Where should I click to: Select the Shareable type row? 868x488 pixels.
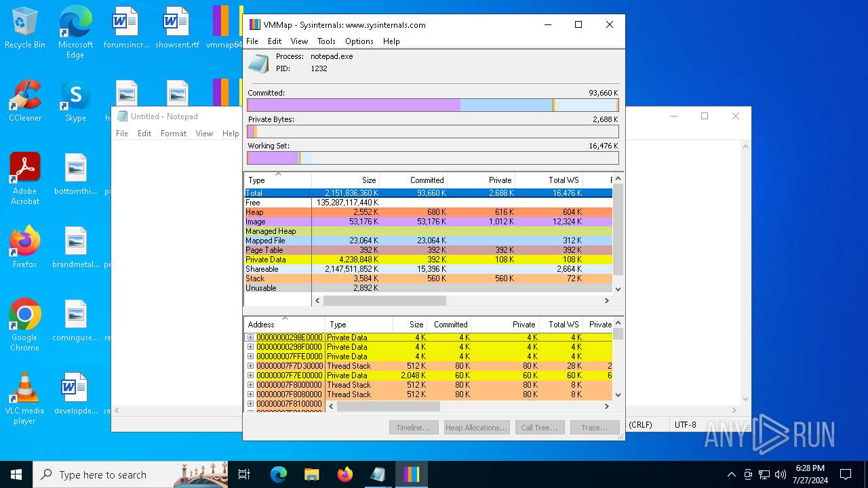[x=429, y=269]
